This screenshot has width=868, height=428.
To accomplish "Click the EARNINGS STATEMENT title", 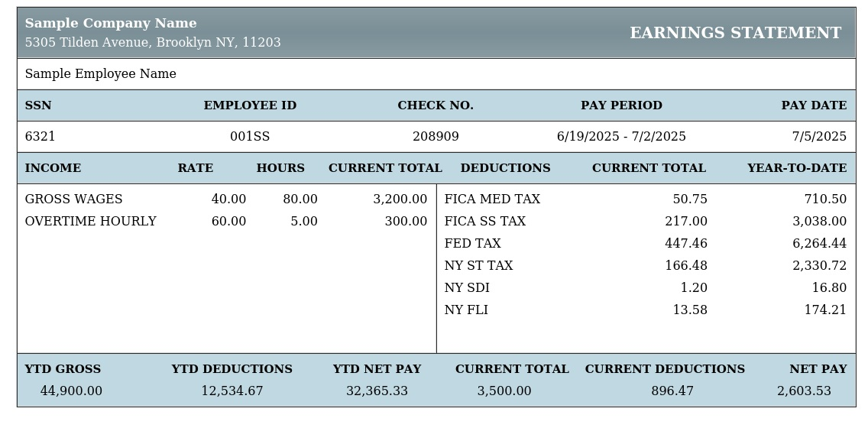I will click(735, 33).
